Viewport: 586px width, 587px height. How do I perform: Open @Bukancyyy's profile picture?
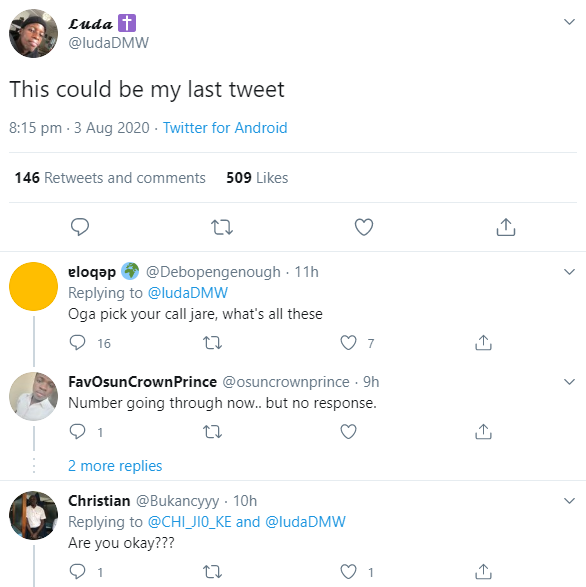pyautogui.click(x=33, y=515)
